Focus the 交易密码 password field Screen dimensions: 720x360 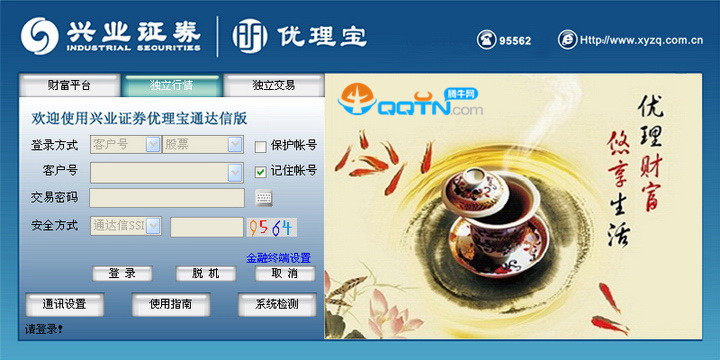click(167, 198)
